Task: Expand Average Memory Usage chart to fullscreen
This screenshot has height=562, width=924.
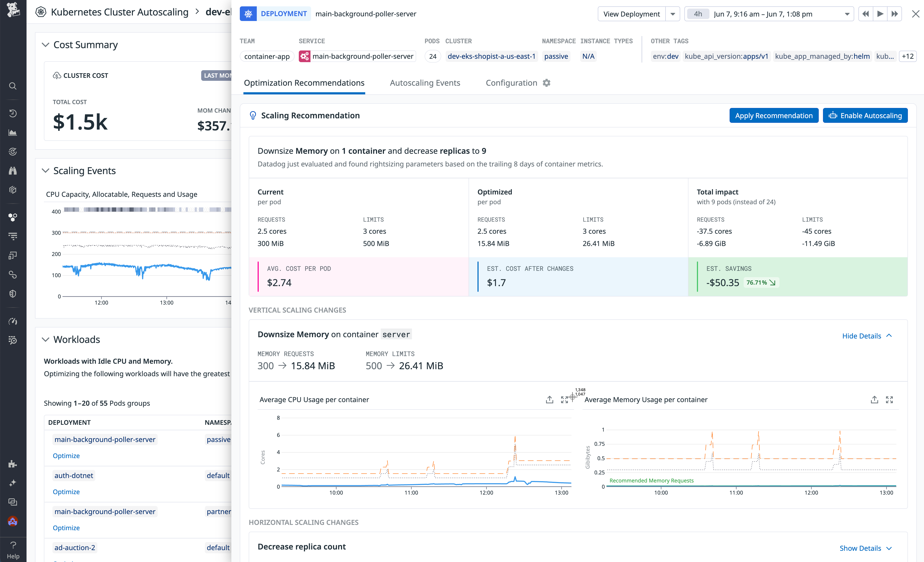Action: (x=889, y=399)
